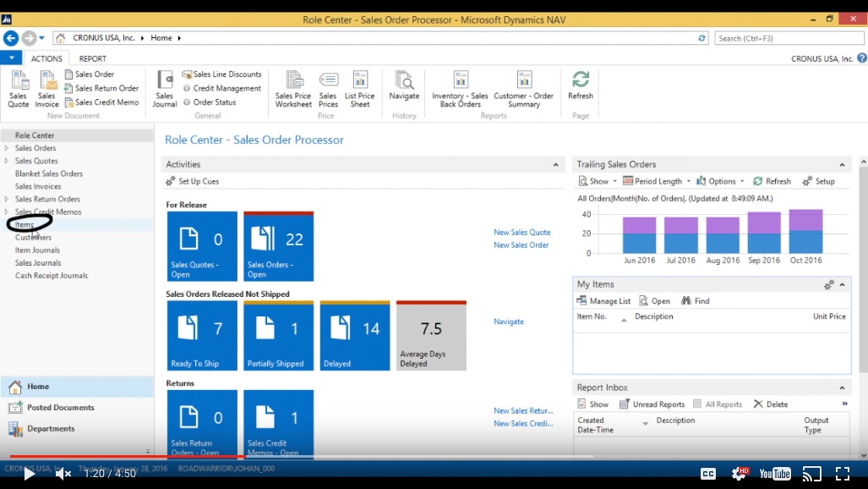The image size is (868, 489).
Task: Refresh the address bar
Action: [x=701, y=38]
